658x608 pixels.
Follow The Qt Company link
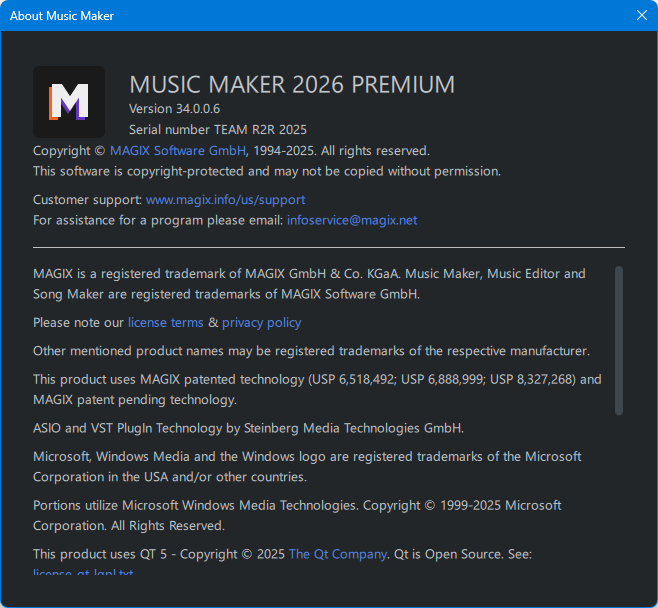(337, 554)
